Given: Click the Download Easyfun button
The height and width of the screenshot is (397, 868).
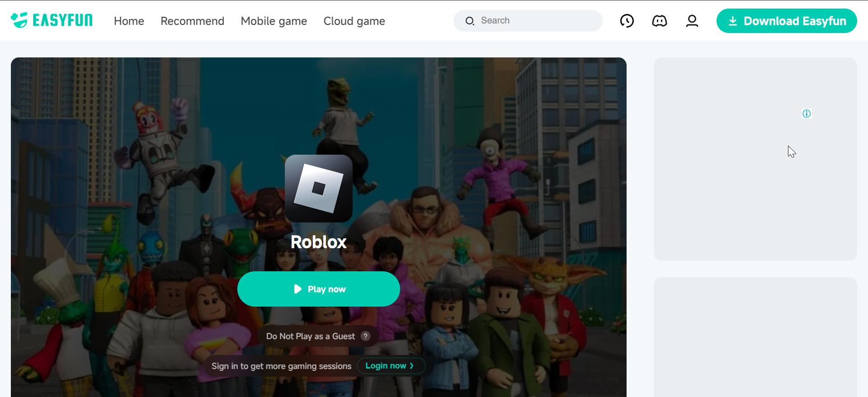Looking at the screenshot, I should [x=787, y=21].
